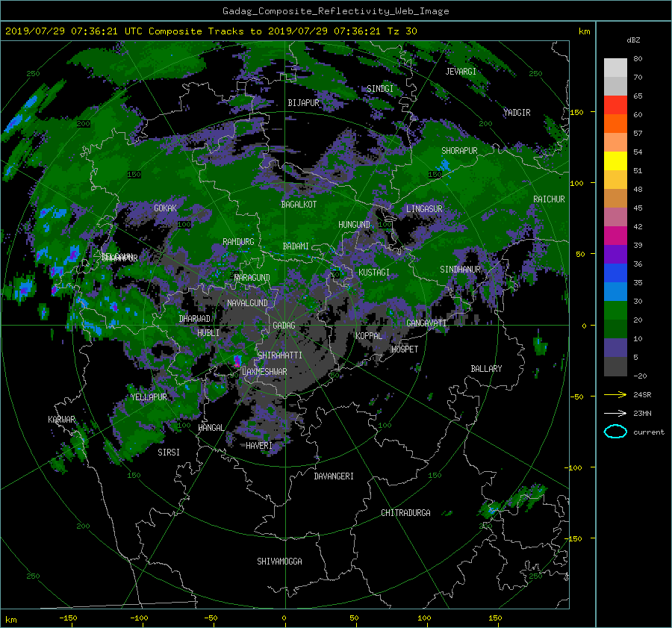Screen dimensions: 672x628
Task: Select the SHIVAMOGGA city label
Action: (279, 562)
